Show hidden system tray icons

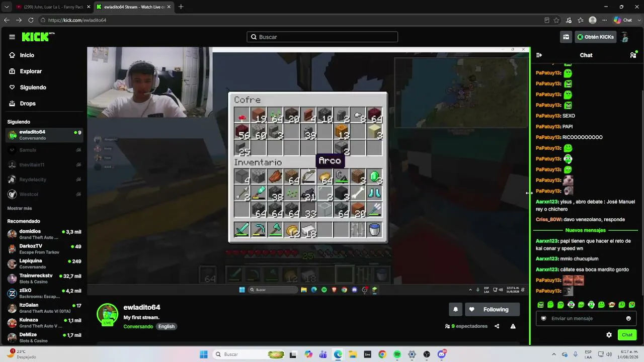pos(554,354)
